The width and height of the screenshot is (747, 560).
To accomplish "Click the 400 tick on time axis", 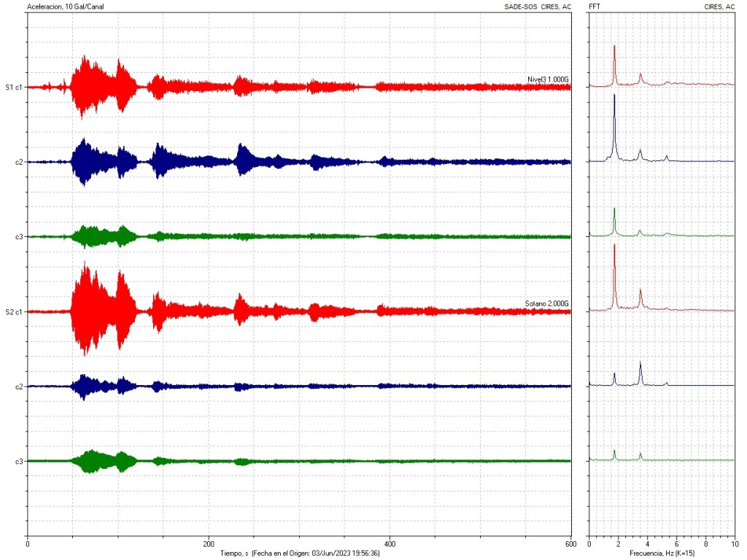I will tap(390, 544).
